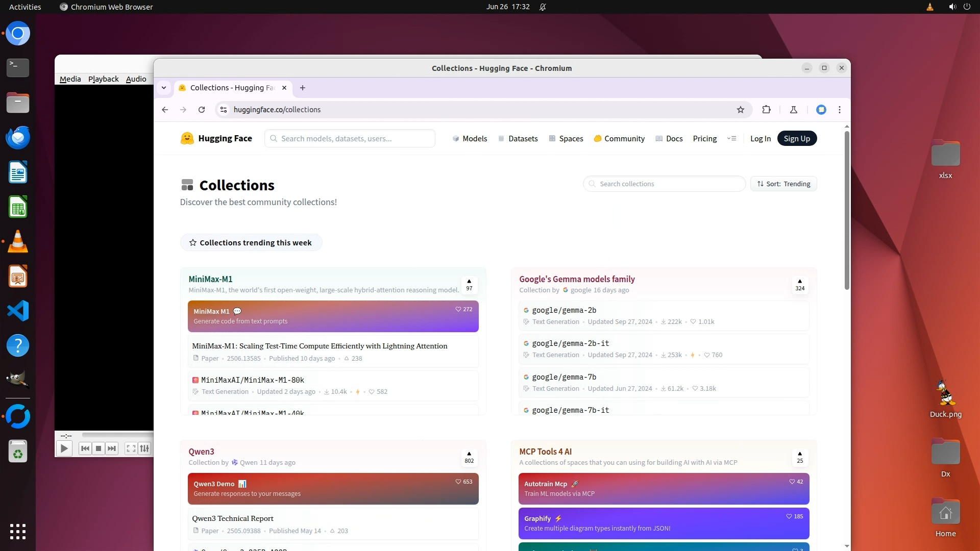
Task: Expand the Hugging Face more-menu icon
Action: point(731,139)
